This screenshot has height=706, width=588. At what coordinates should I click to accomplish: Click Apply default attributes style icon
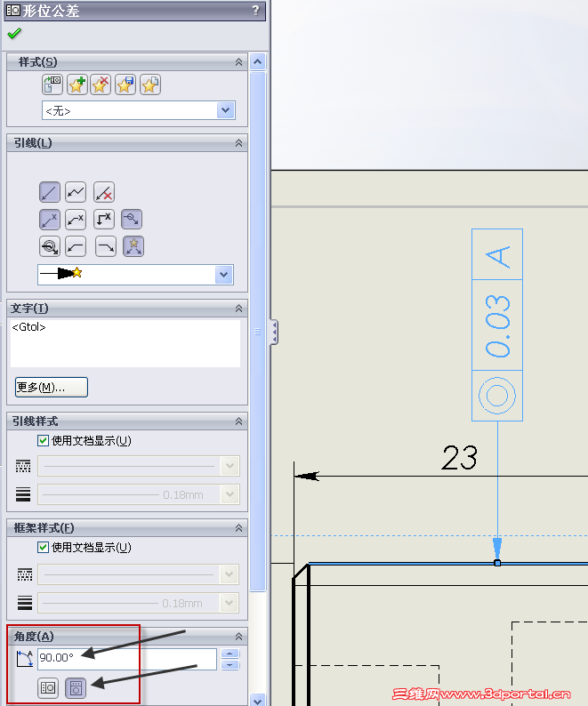(52, 84)
